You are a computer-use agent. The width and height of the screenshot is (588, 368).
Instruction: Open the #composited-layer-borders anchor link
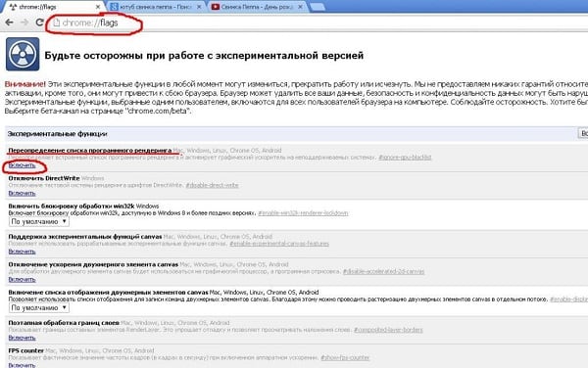pos(388,330)
